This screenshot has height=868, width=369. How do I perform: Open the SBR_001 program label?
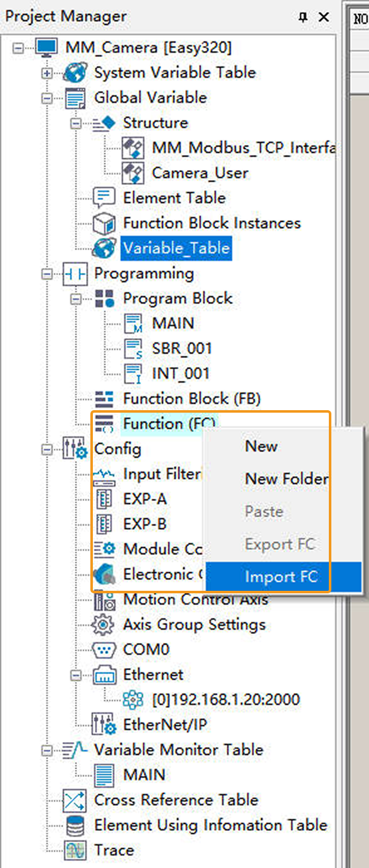click(182, 349)
